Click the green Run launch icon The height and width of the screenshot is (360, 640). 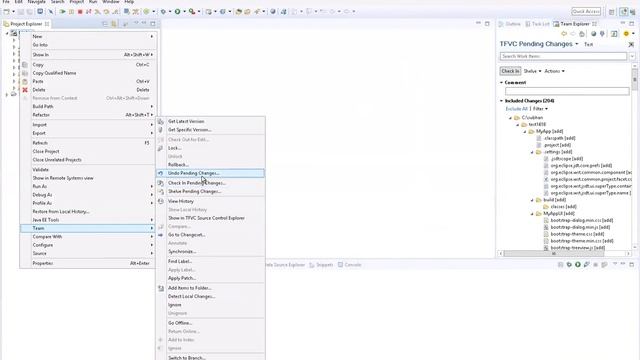(178, 12)
